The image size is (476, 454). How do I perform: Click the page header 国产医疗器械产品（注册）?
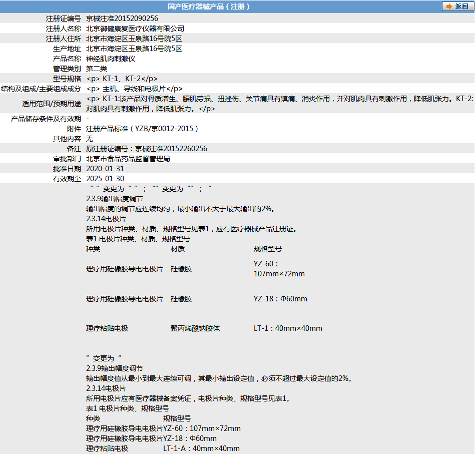(209, 7)
